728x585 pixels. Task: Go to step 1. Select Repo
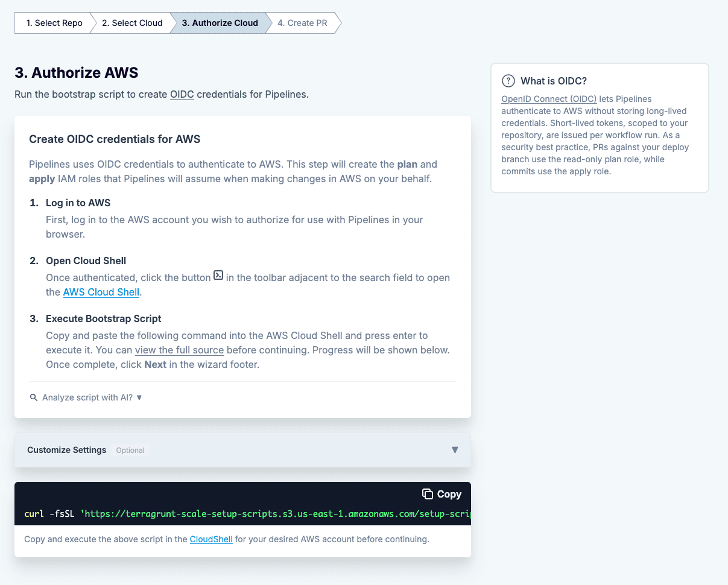54,23
